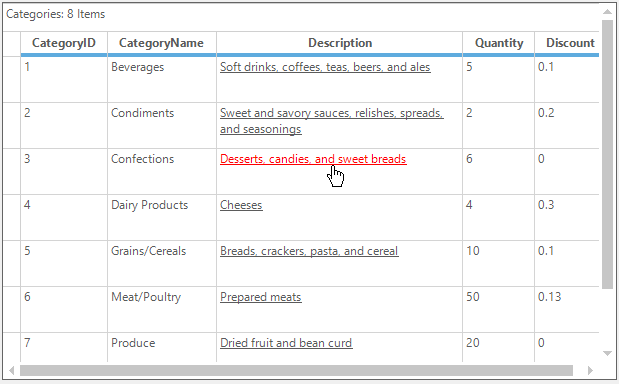Select the Beverages row via its row header
Image resolution: width=619 pixels, height=384 pixels.
[12, 80]
